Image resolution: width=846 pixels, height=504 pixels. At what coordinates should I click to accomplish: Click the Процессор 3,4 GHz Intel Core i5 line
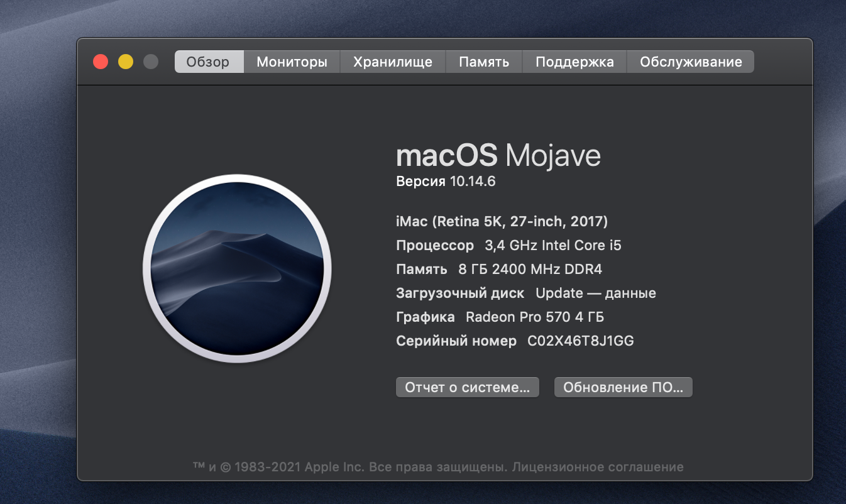pos(508,245)
